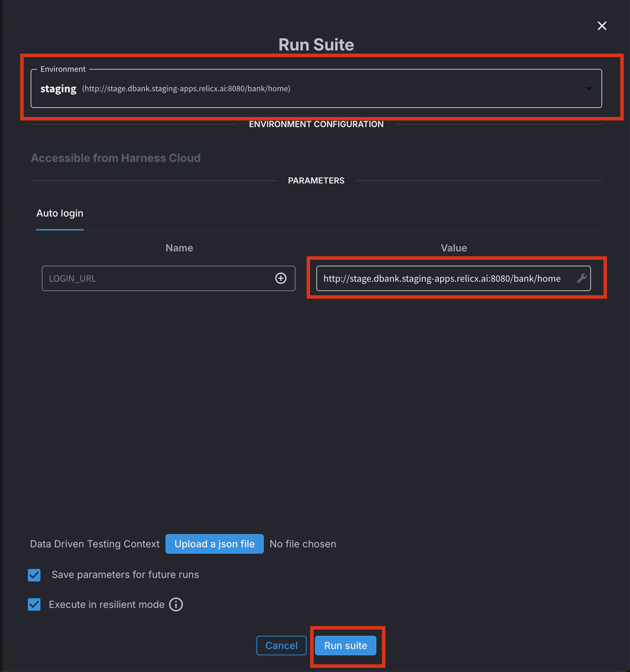Select the PARAMETERS section header

click(316, 180)
